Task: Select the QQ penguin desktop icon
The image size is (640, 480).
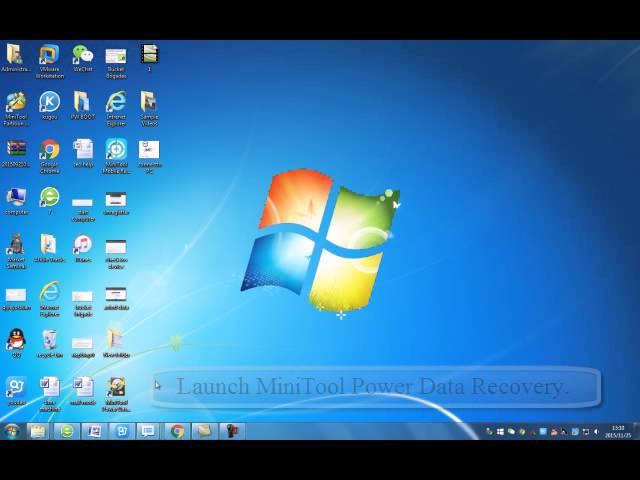Action: tap(16, 340)
